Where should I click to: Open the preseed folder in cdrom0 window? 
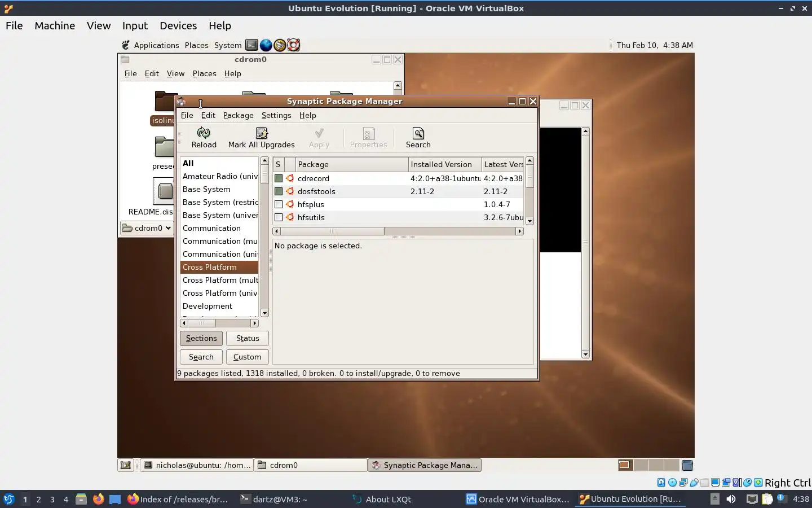click(164, 147)
